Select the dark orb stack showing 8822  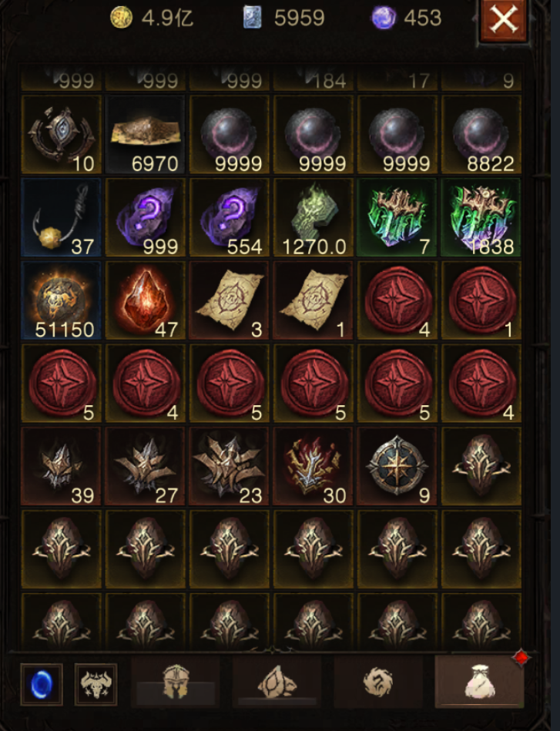point(481,134)
